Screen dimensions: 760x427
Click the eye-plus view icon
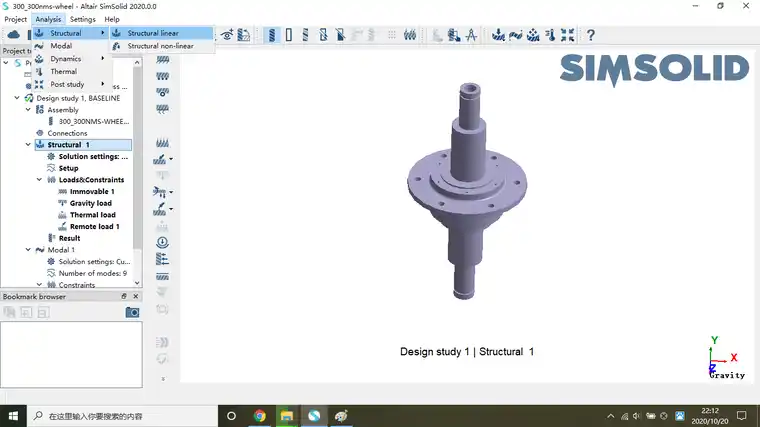(x=227, y=35)
